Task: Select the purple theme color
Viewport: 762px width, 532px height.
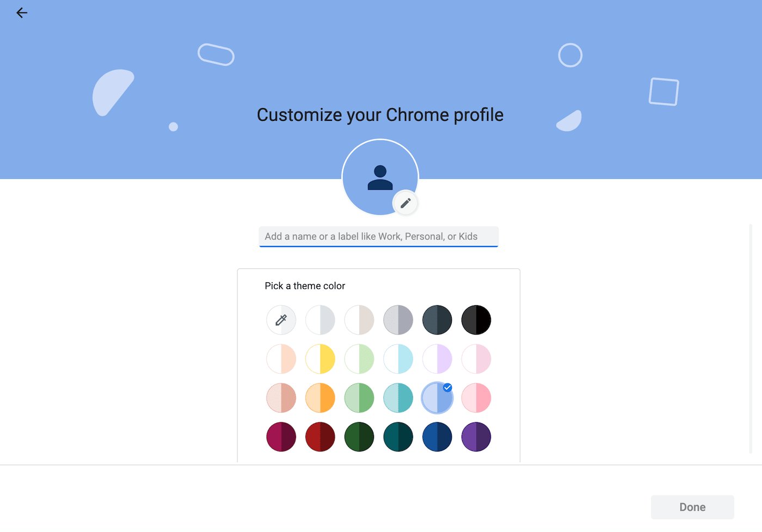Action: point(476,437)
